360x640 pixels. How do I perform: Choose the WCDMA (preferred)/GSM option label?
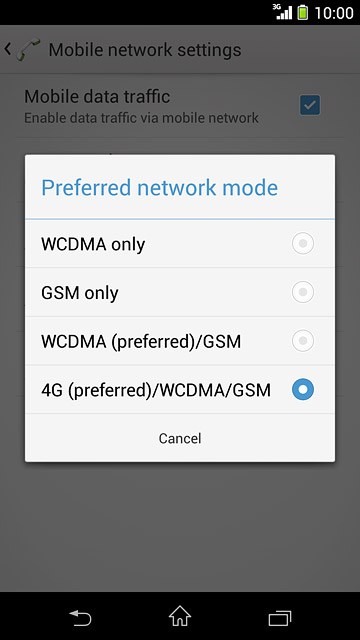coord(141,342)
